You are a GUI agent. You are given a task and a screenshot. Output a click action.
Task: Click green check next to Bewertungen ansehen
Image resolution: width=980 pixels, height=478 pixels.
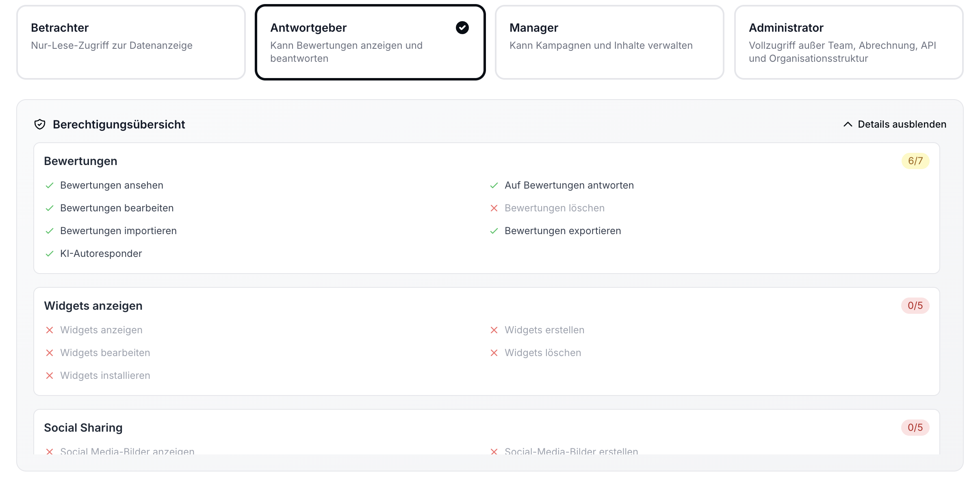pos(50,185)
